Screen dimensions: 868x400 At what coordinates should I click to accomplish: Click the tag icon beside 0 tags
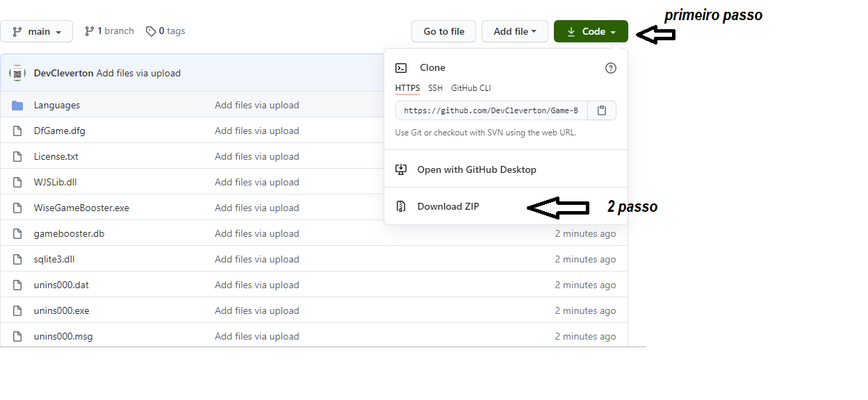click(x=151, y=31)
